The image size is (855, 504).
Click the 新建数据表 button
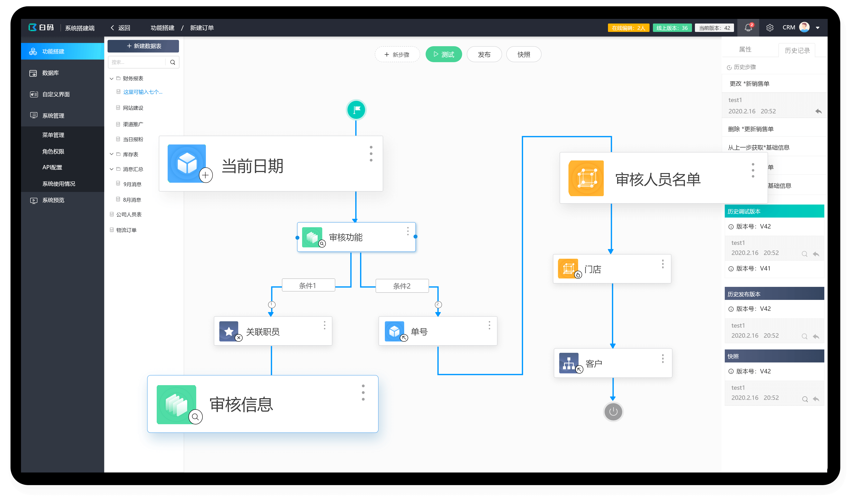[x=143, y=46]
